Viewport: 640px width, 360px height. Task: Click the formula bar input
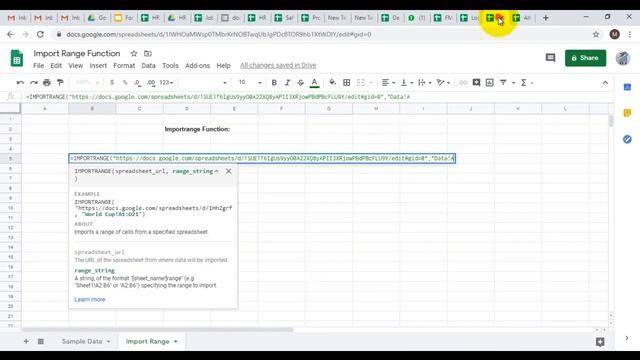(318, 97)
